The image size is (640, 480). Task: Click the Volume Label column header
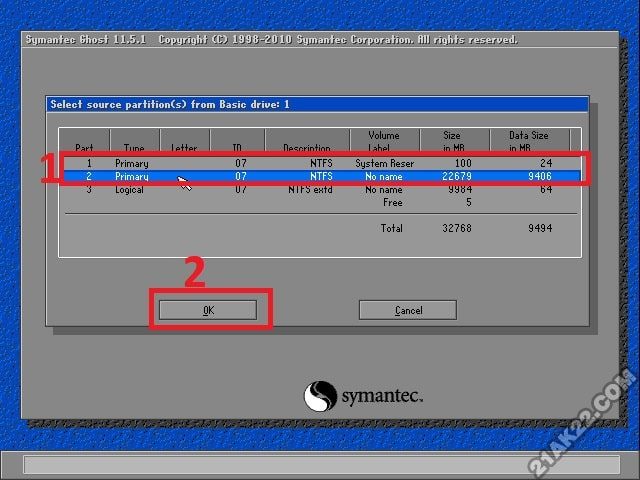pyautogui.click(x=384, y=140)
